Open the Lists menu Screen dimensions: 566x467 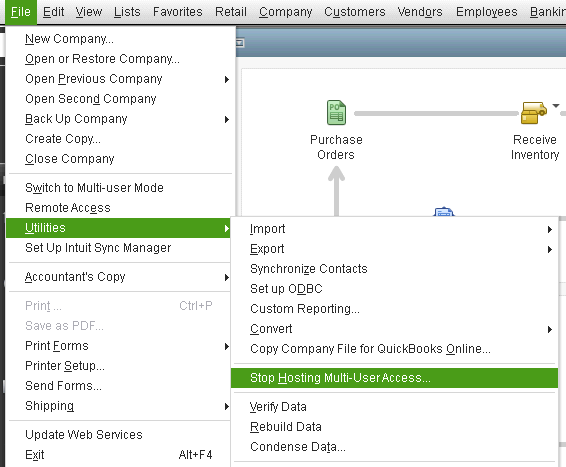click(127, 12)
